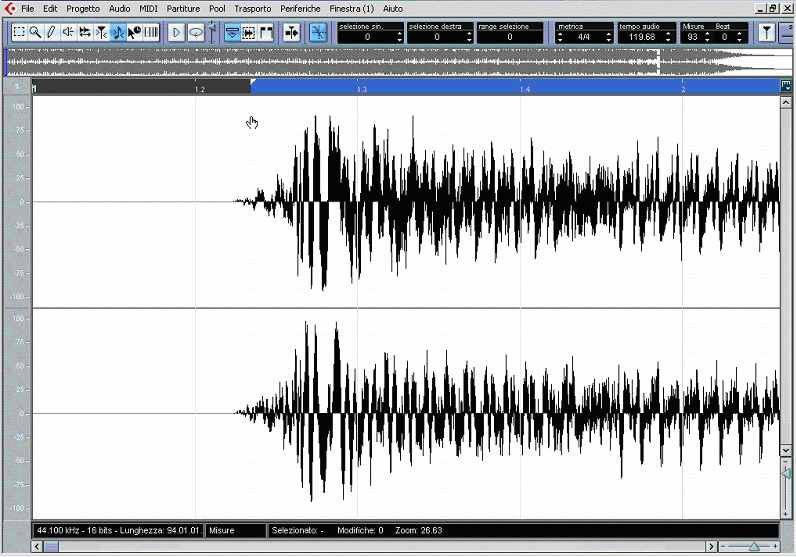Image resolution: width=796 pixels, height=557 pixels.
Task: Pick the Draw pencil tool
Action: pos(51,32)
